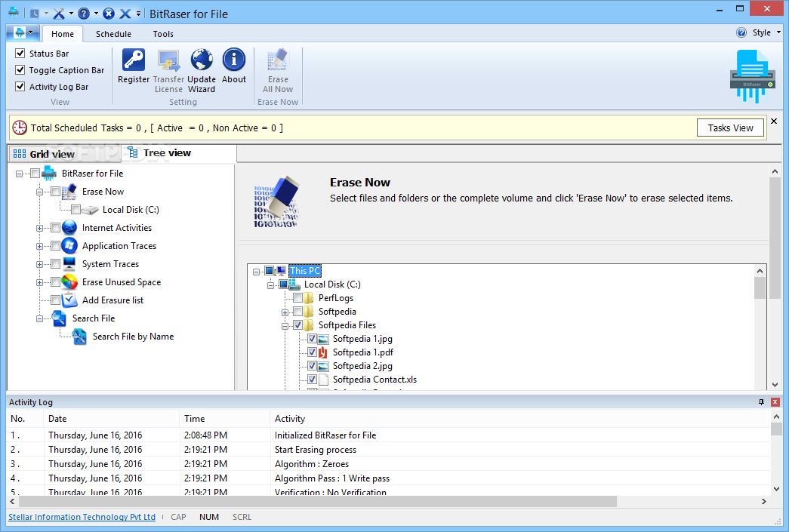Close the Activity Log panel
Screen dimensions: 789x532
[x=775, y=401]
